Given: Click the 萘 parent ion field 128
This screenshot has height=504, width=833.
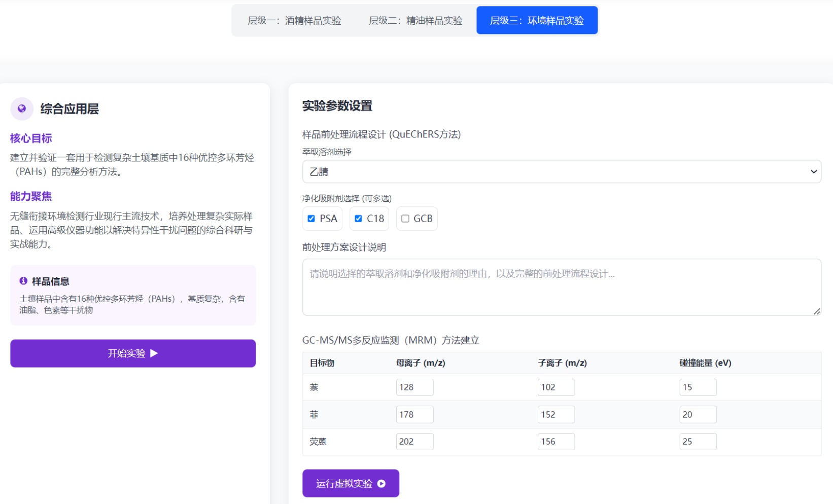Looking at the screenshot, I should pos(414,387).
